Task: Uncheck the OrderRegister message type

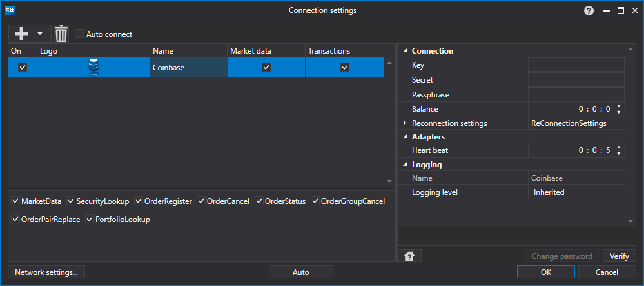Action: [139, 201]
